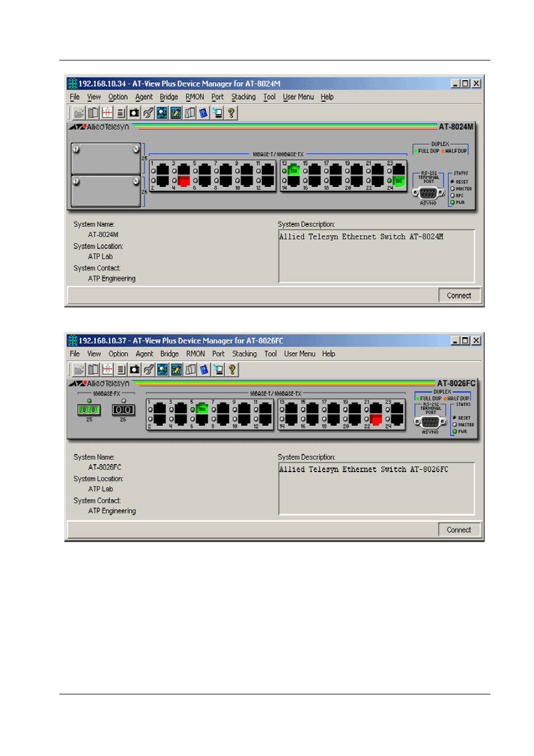This screenshot has height=756, width=534.
Task: Click the RS-232 terminal port on the AT-8024M
Action: 428,193
